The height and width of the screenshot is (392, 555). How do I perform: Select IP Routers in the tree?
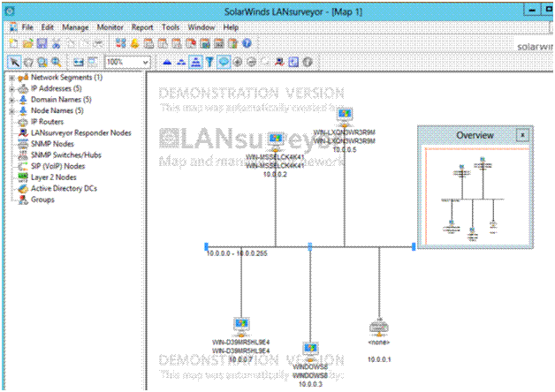[47, 122]
